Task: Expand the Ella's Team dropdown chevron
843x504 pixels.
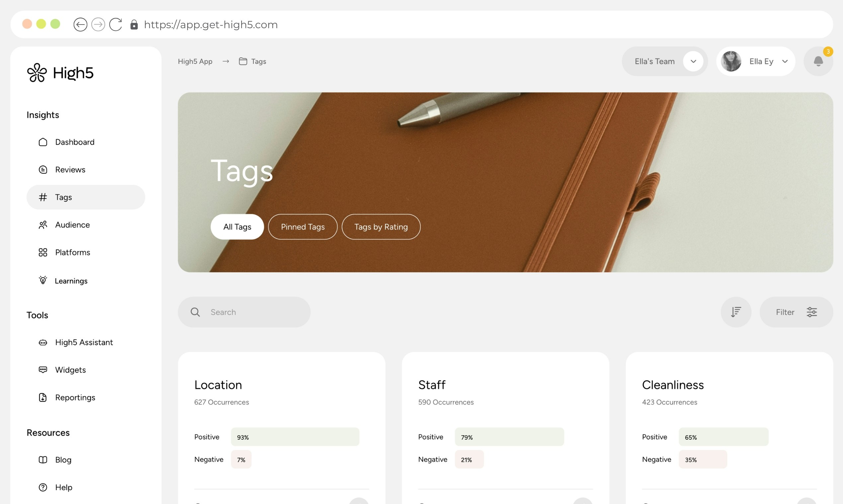Action: pos(693,61)
